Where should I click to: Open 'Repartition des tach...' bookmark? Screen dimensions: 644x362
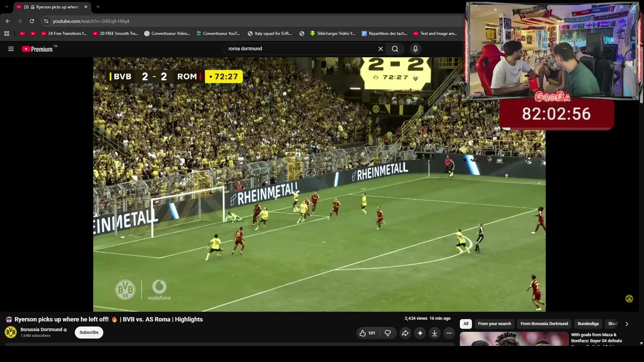coord(384,34)
